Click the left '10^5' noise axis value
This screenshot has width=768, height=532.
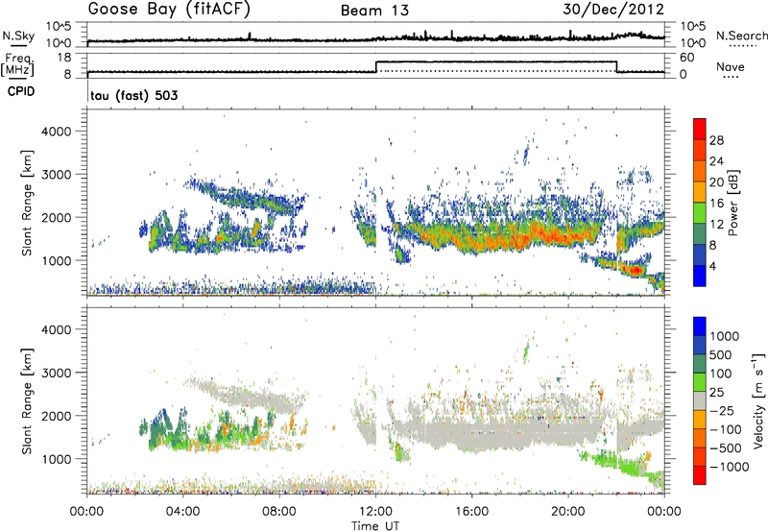click(x=59, y=26)
